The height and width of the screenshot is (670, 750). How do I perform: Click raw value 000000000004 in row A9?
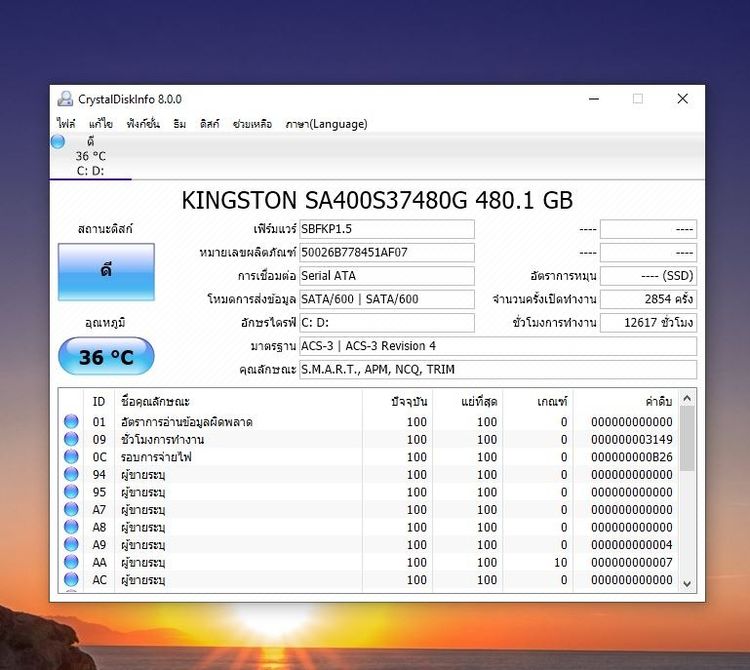pyautogui.click(x=631, y=545)
